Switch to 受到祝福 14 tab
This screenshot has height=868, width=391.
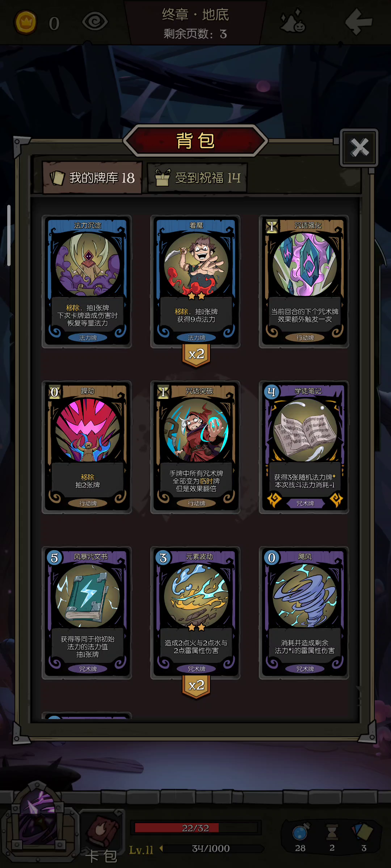(x=197, y=178)
